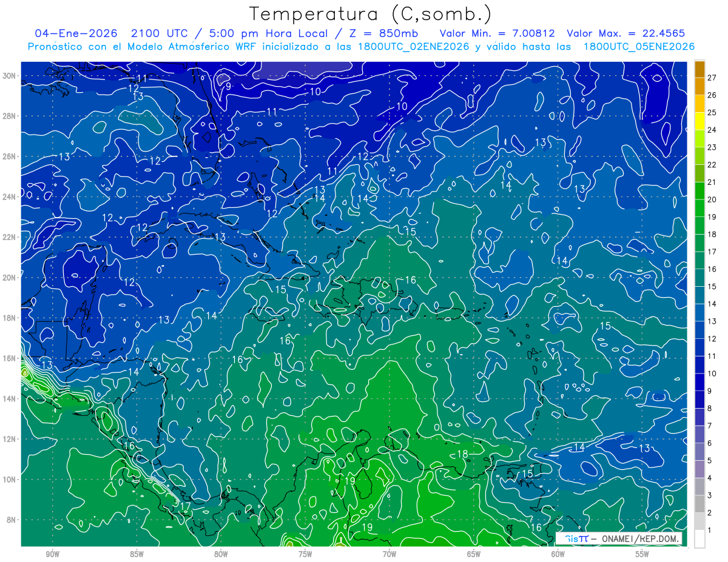Image resolution: width=728 pixels, height=562 pixels.
Task: Click the longitude axis label "65W"
Action: 474,554
